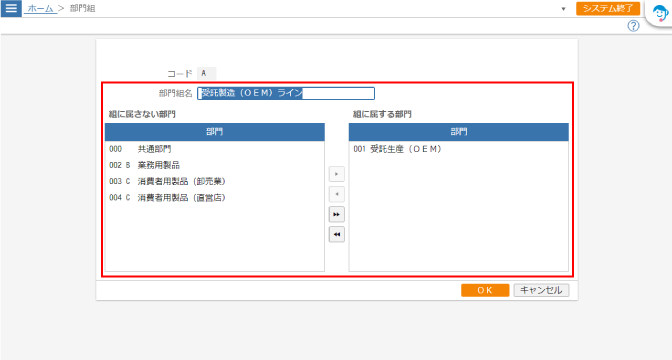Move selected department into group (single right arrow)

336,174
